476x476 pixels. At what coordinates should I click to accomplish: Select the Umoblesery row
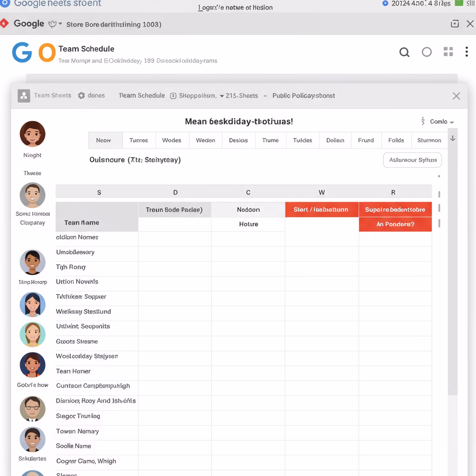click(x=244, y=254)
